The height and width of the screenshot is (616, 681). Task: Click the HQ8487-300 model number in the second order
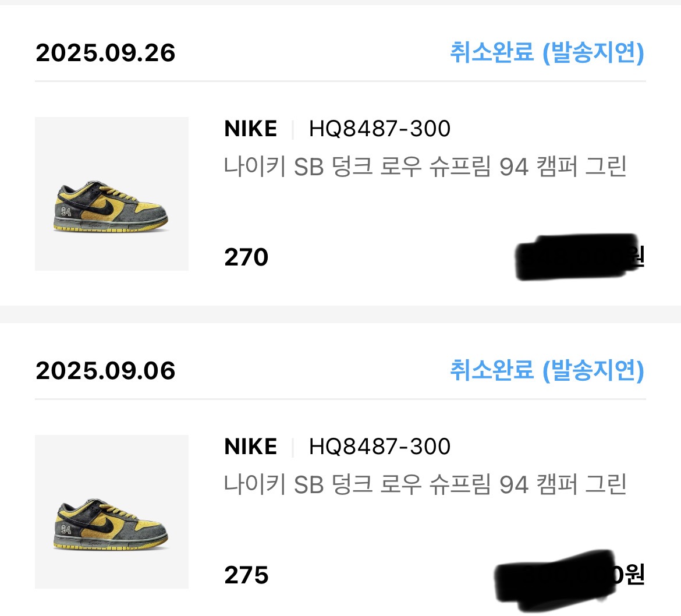coord(379,447)
